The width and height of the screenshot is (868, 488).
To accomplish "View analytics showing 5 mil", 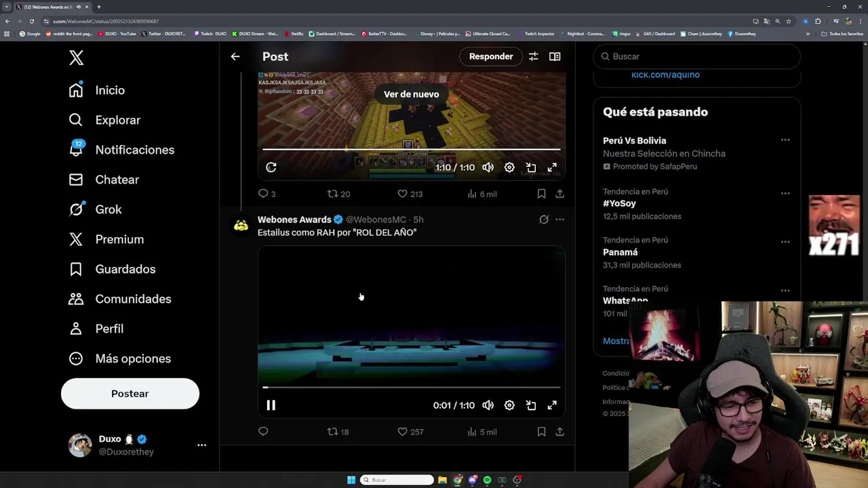I will pos(482,432).
